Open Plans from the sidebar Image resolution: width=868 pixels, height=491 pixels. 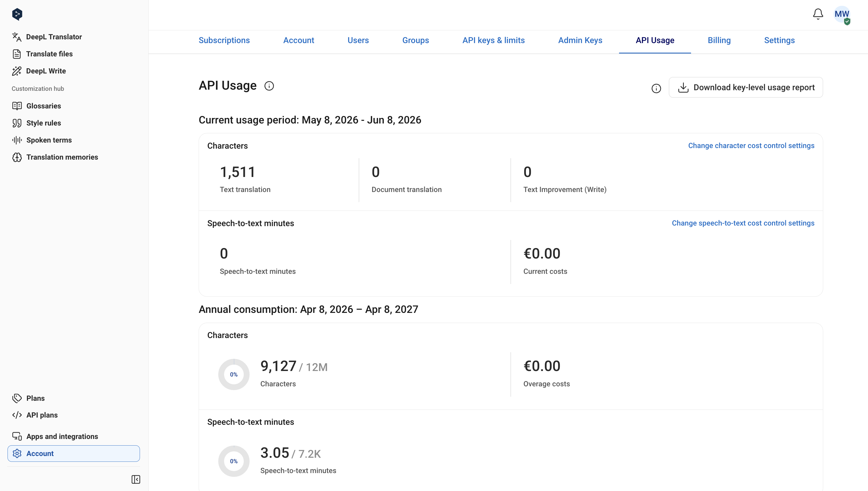35,398
